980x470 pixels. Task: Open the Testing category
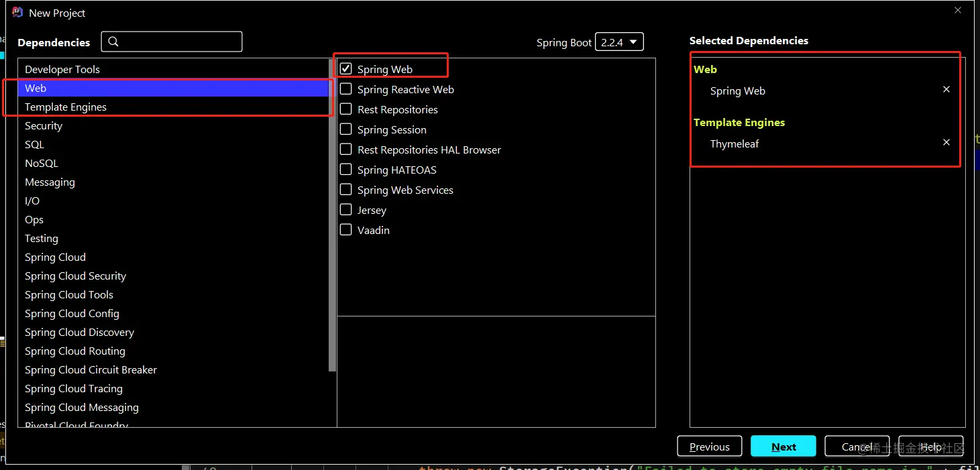pyautogui.click(x=173, y=238)
